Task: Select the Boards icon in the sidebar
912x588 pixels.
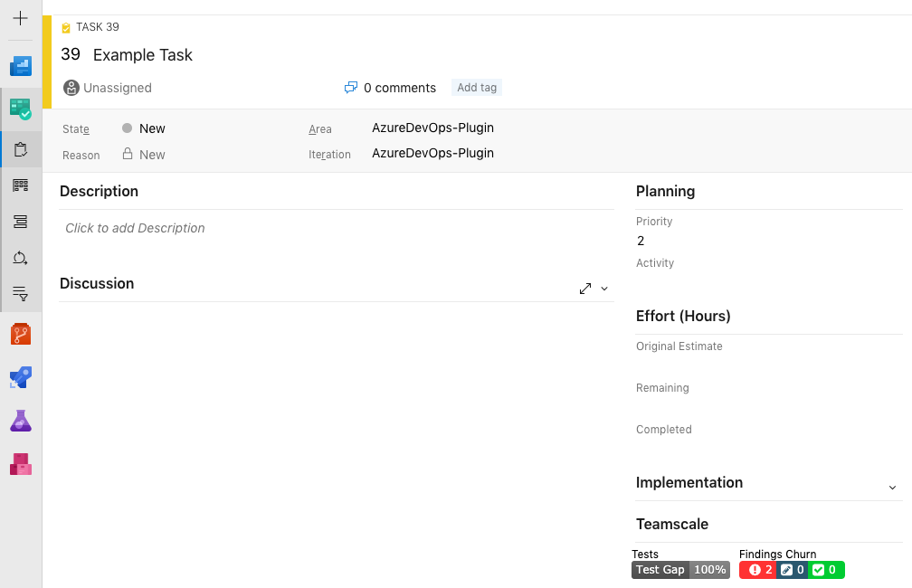Action: [20, 185]
